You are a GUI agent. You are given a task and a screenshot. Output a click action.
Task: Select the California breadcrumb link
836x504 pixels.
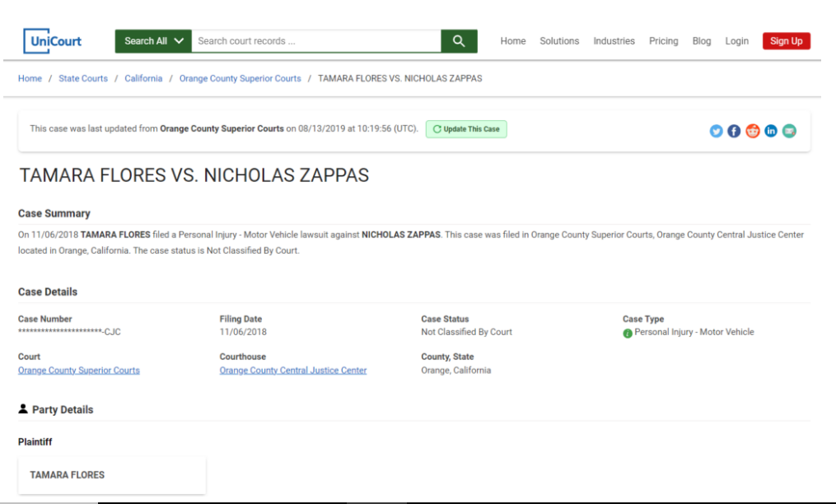[x=143, y=78]
